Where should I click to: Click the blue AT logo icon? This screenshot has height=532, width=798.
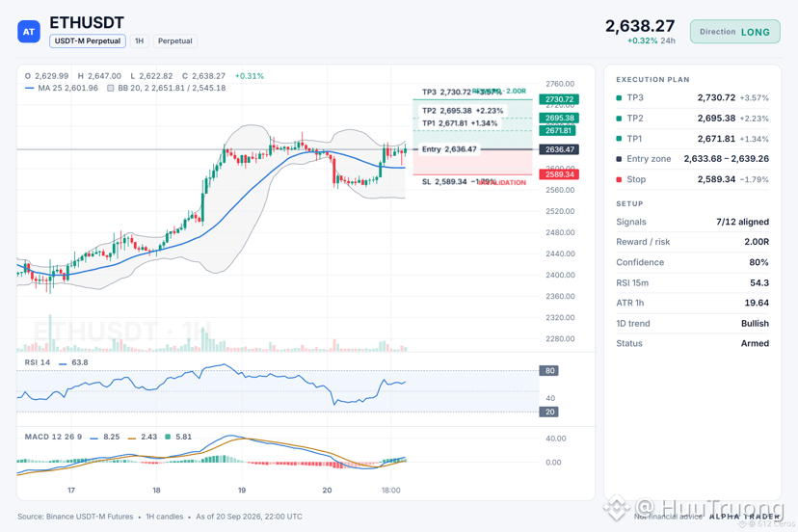pos(29,32)
